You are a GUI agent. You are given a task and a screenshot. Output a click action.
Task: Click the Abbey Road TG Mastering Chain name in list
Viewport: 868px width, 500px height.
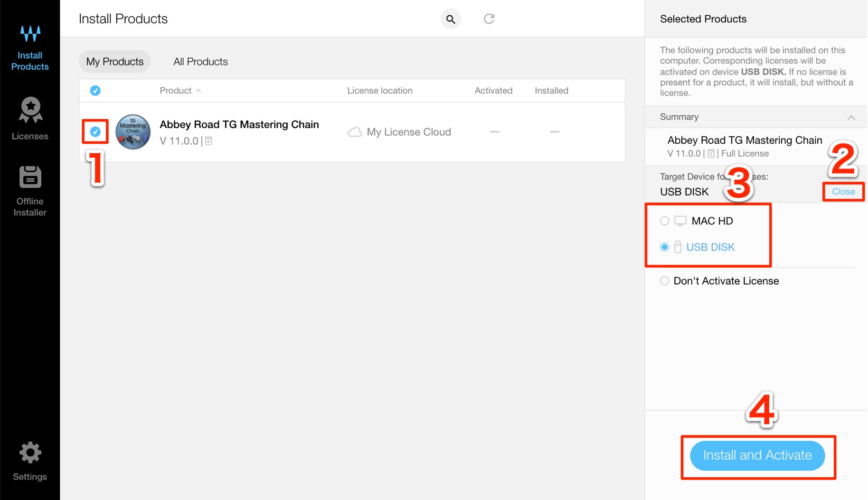(239, 124)
